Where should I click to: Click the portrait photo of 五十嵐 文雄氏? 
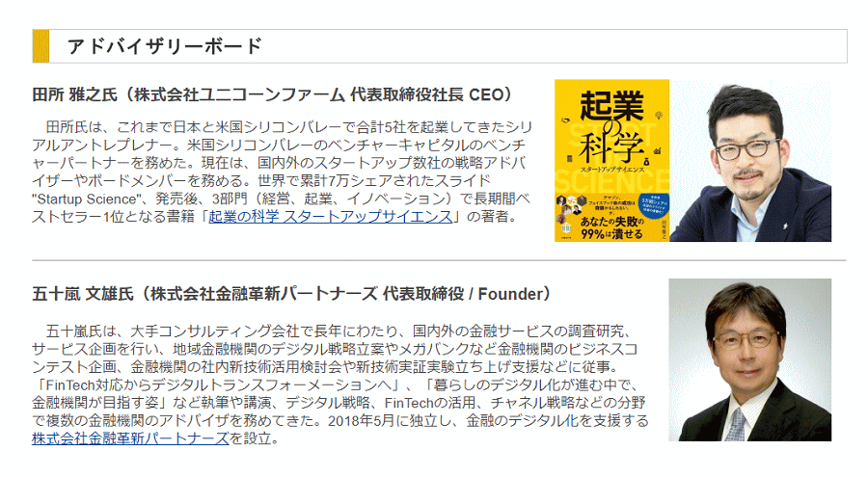click(x=749, y=360)
